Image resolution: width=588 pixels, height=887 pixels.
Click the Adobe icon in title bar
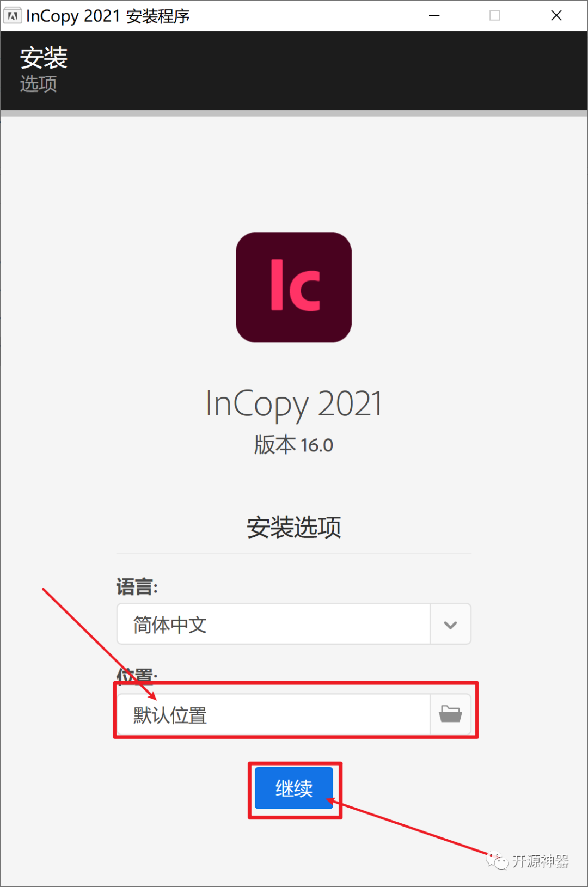click(x=13, y=16)
